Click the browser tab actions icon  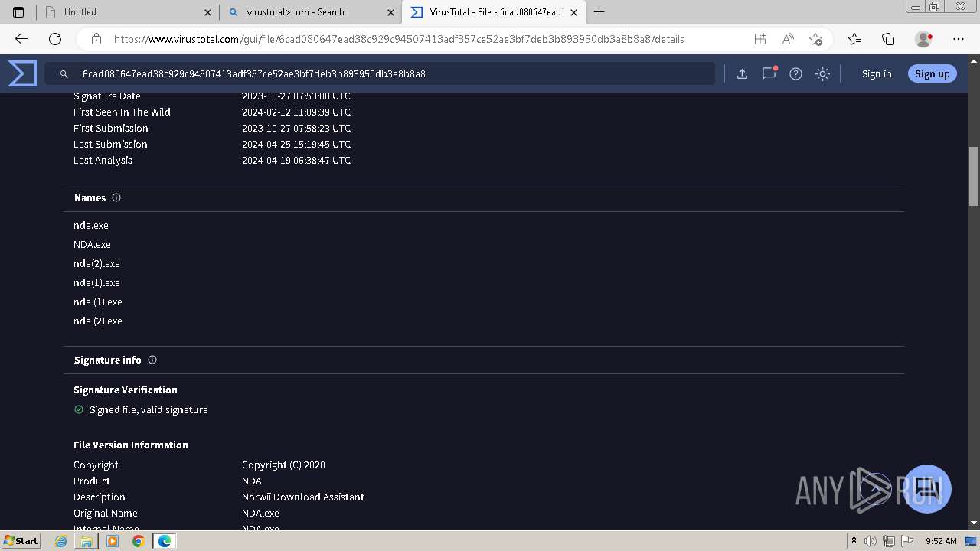pyautogui.click(x=18, y=12)
